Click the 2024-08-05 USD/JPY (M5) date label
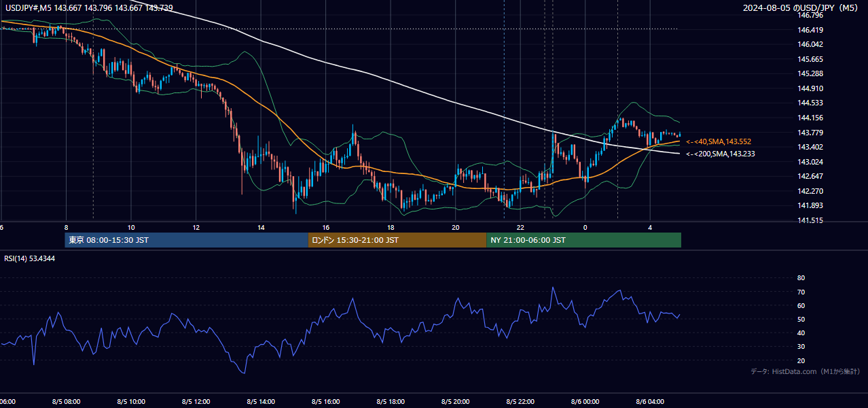 801,8
